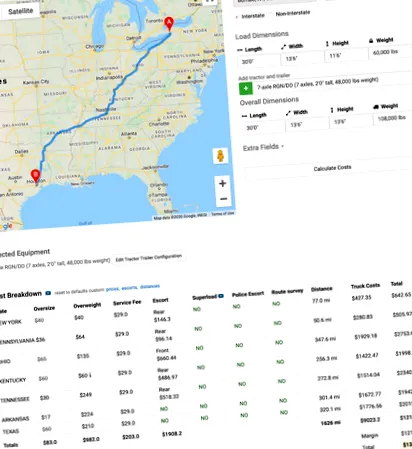The image size is (412, 449).
Task: Click the Overall Dimensions Width field
Action: coord(307,124)
